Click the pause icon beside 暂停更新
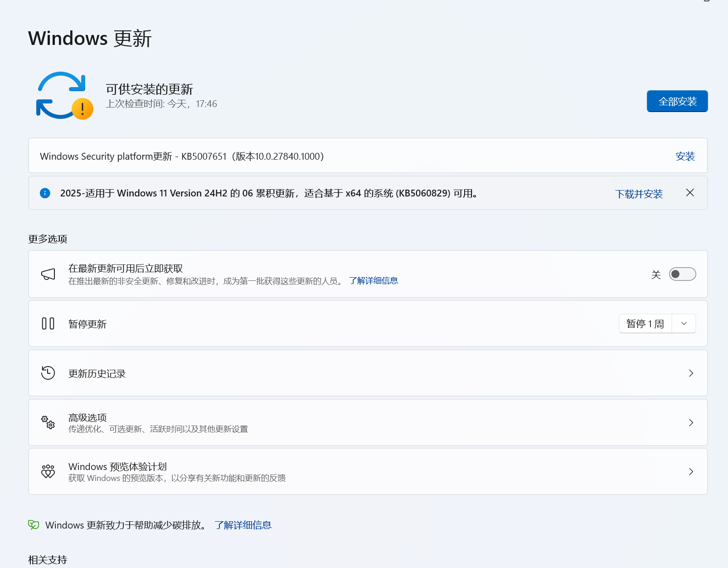Viewport: 728px width, 568px height. [x=48, y=323]
